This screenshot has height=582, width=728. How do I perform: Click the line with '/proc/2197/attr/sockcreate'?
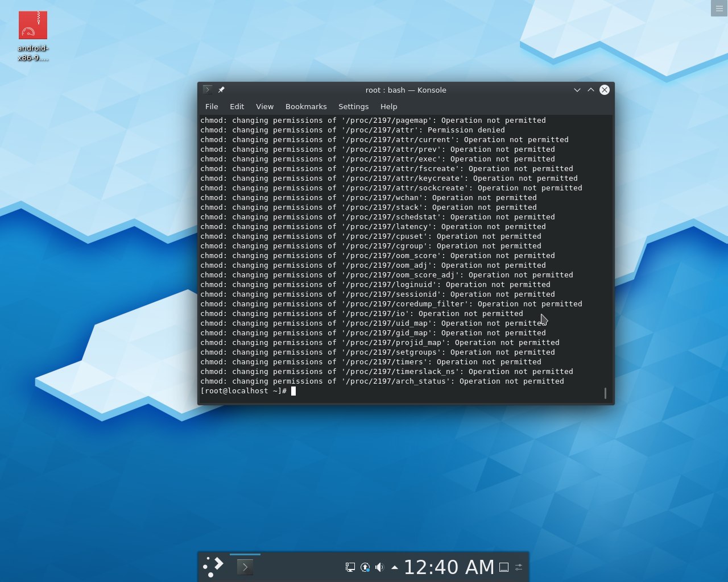[391, 188]
